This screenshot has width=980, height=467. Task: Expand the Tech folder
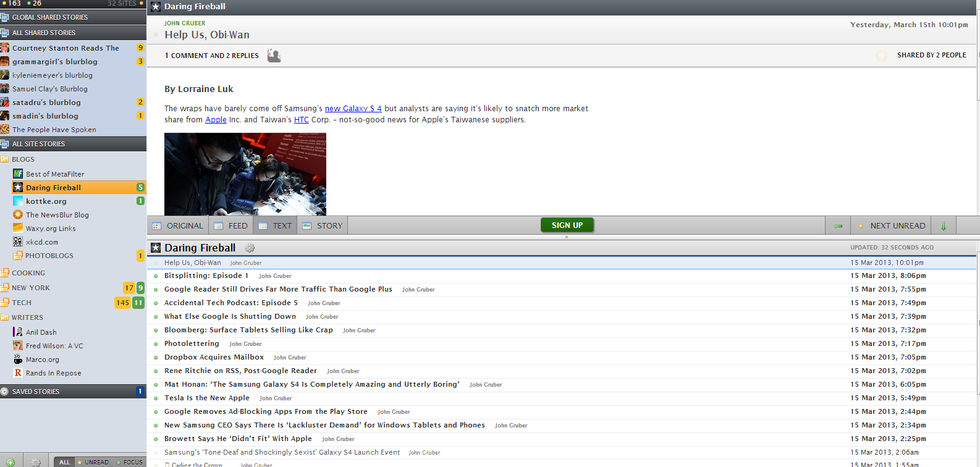pos(5,302)
